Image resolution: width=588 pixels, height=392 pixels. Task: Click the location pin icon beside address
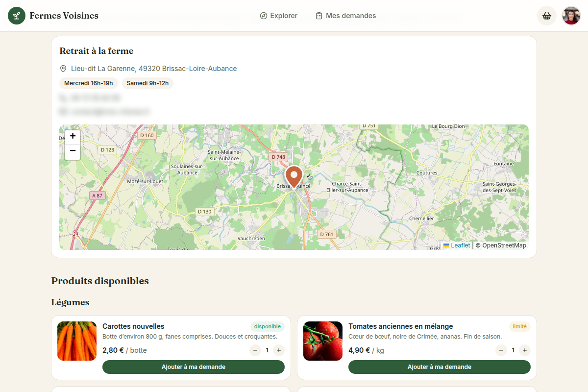63,69
